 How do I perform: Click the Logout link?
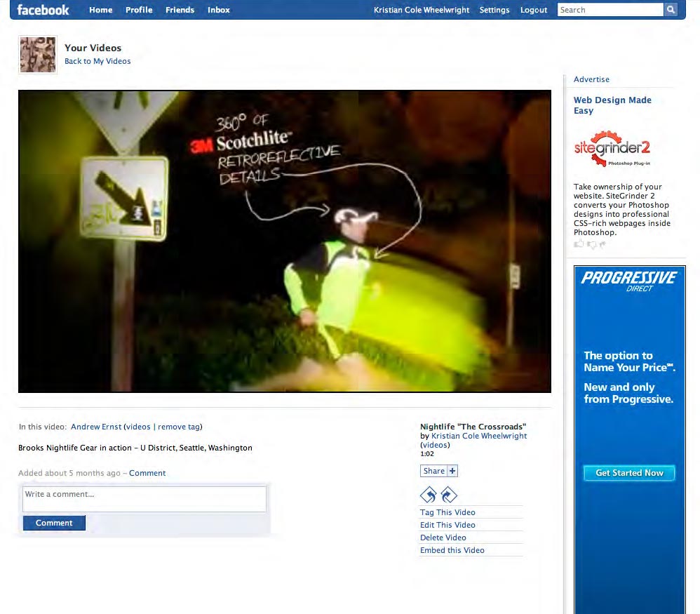pyautogui.click(x=534, y=10)
